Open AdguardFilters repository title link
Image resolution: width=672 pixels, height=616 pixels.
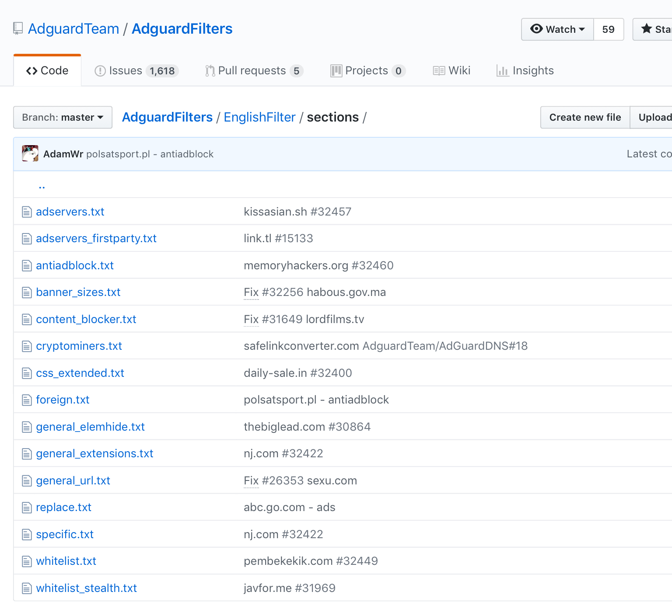click(x=182, y=29)
